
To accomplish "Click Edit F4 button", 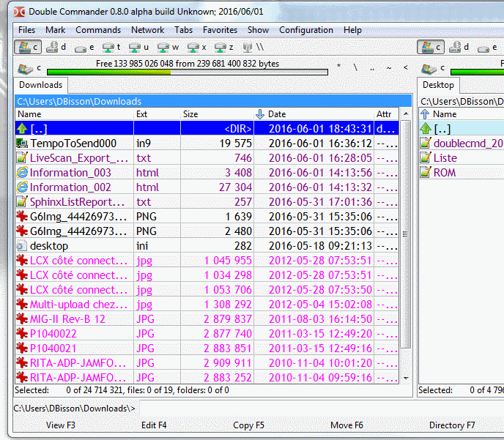I will click(154, 425).
